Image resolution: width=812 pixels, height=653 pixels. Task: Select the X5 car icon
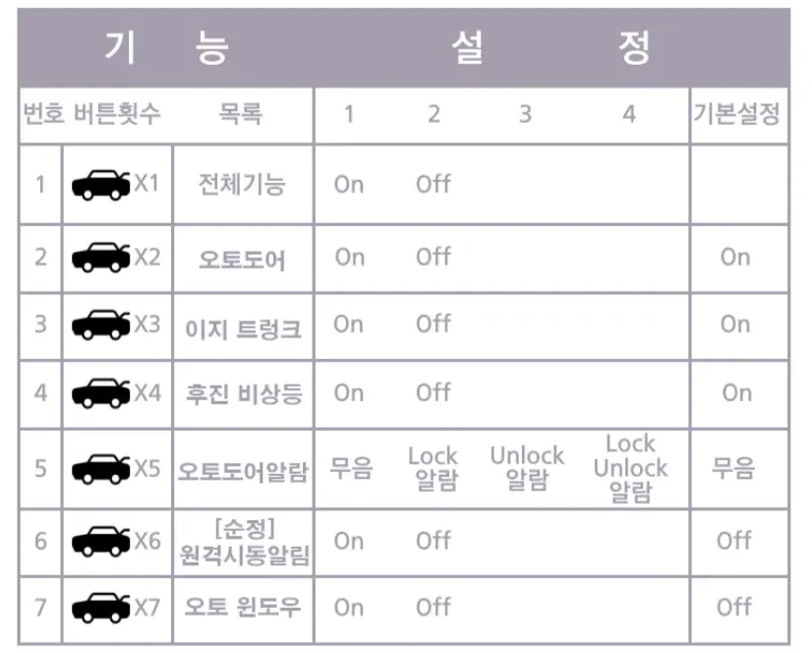[101, 468]
